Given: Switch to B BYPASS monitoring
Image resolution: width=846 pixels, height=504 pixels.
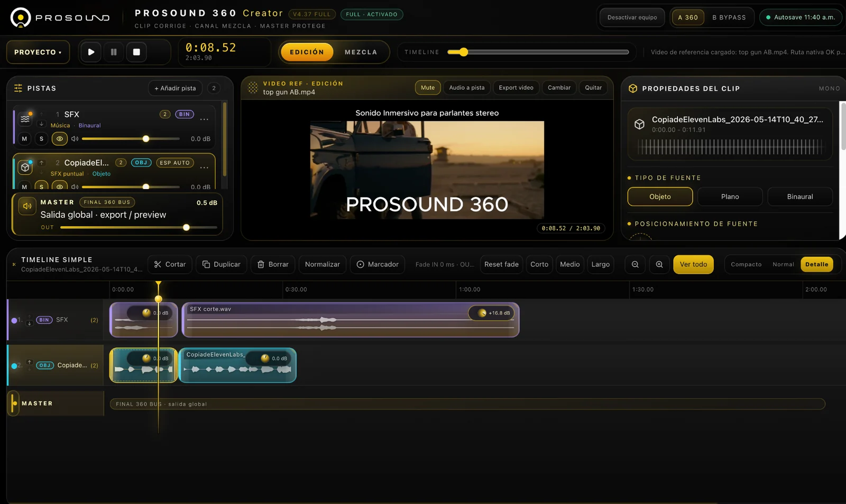Looking at the screenshot, I should click(x=729, y=17).
